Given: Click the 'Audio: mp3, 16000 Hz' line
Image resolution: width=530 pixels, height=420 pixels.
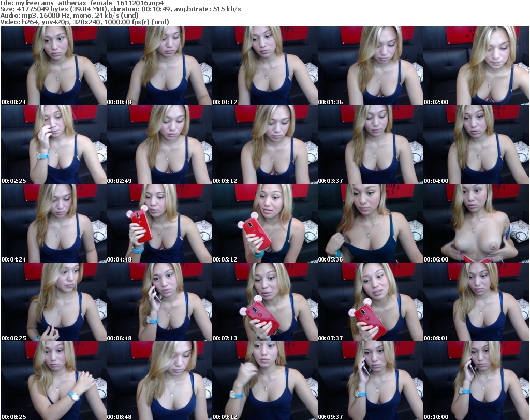Looking at the screenshot, I should (x=69, y=16).
